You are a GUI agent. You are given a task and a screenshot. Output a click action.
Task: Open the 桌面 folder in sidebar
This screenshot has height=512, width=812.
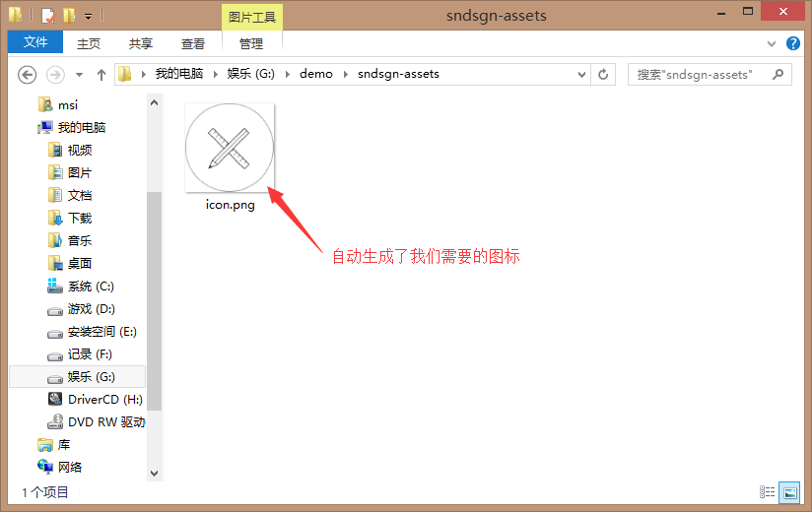tap(80, 263)
